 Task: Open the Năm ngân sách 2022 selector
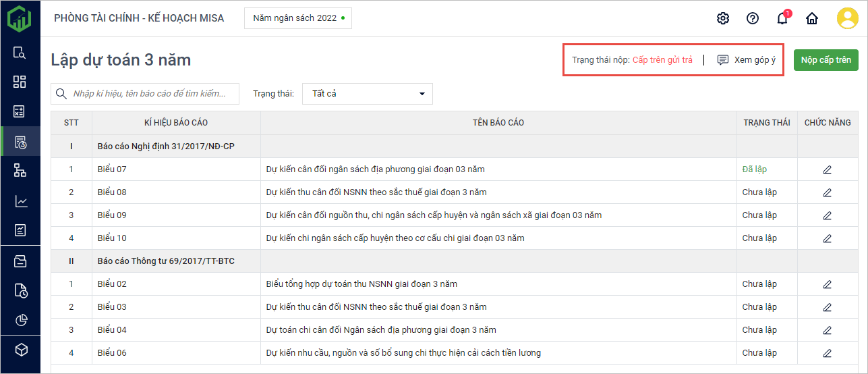(298, 18)
